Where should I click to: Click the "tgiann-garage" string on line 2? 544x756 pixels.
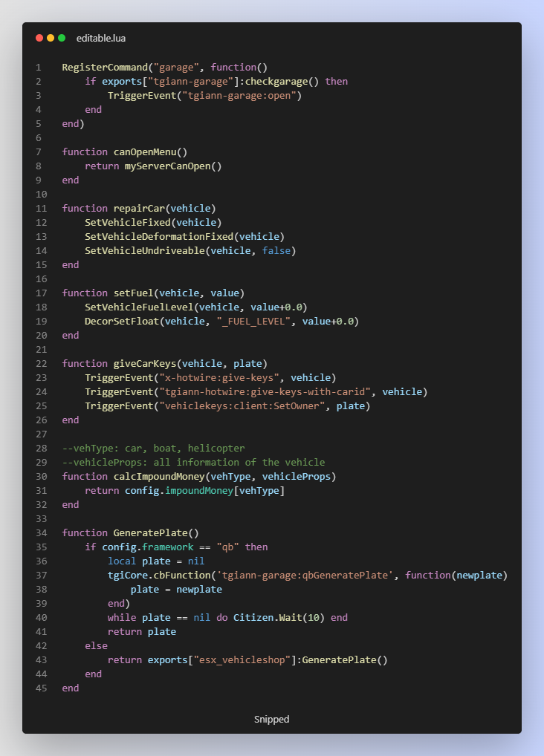(x=191, y=81)
